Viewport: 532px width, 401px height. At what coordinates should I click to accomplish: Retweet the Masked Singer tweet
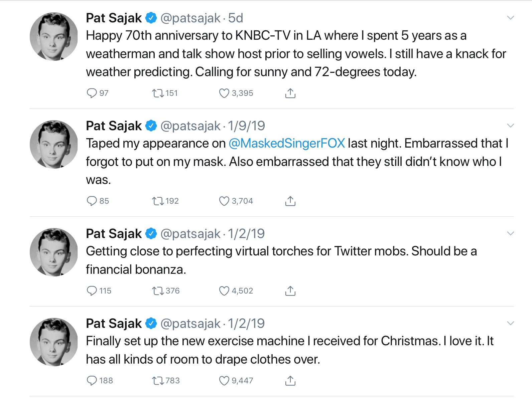pos(158,201)
